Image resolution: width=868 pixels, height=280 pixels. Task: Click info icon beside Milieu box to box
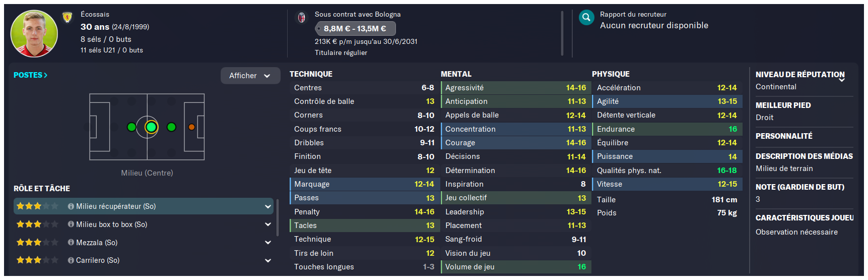71,225
